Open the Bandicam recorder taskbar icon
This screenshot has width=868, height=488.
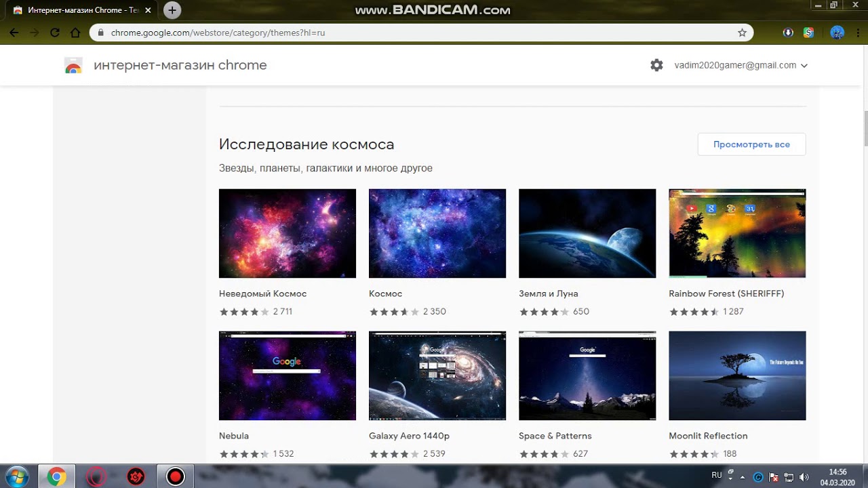[176, 477]
